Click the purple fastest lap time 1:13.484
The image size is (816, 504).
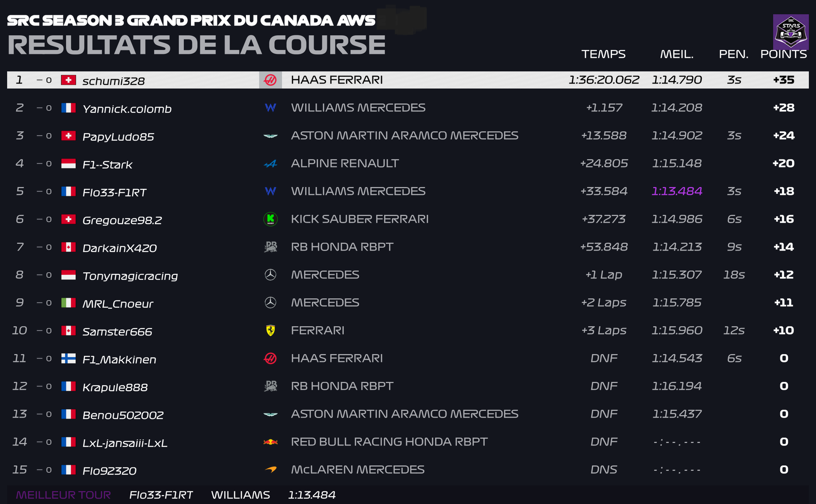[x=677, y=191]
